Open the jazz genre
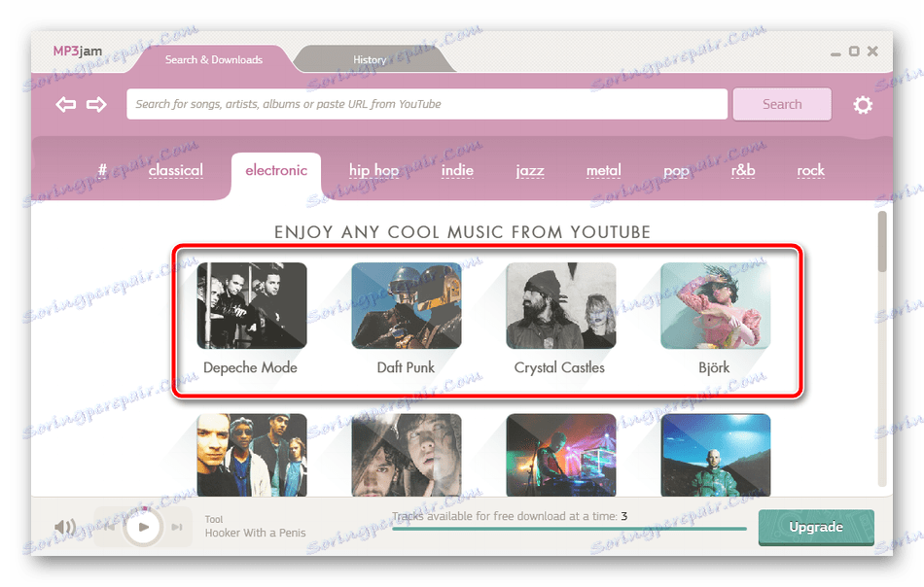This screenshot has height=587, width=924. [x=530, y=171]
